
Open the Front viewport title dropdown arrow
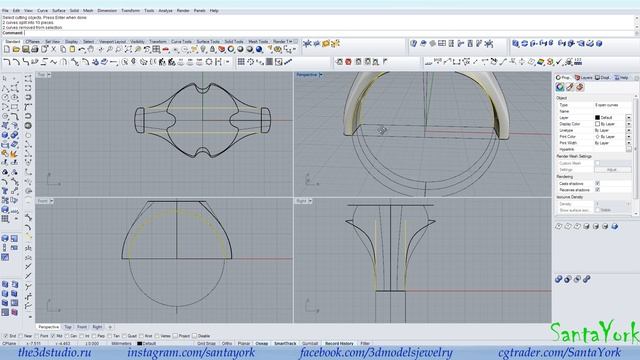point(51,201)
